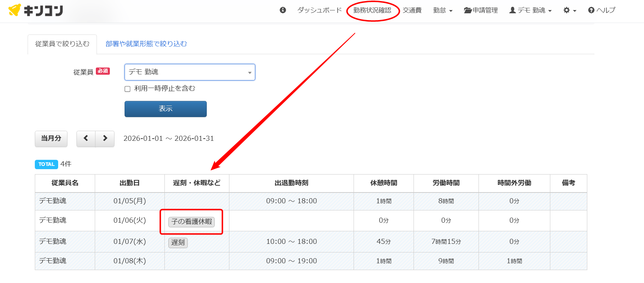Click date cell 01/07(水)
The width and height of the screenshot is (644, 283).
[x=130, y=242]
